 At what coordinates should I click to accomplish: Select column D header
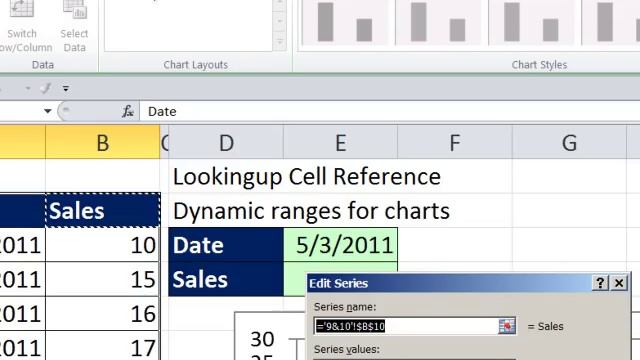(x=226, y=142)
